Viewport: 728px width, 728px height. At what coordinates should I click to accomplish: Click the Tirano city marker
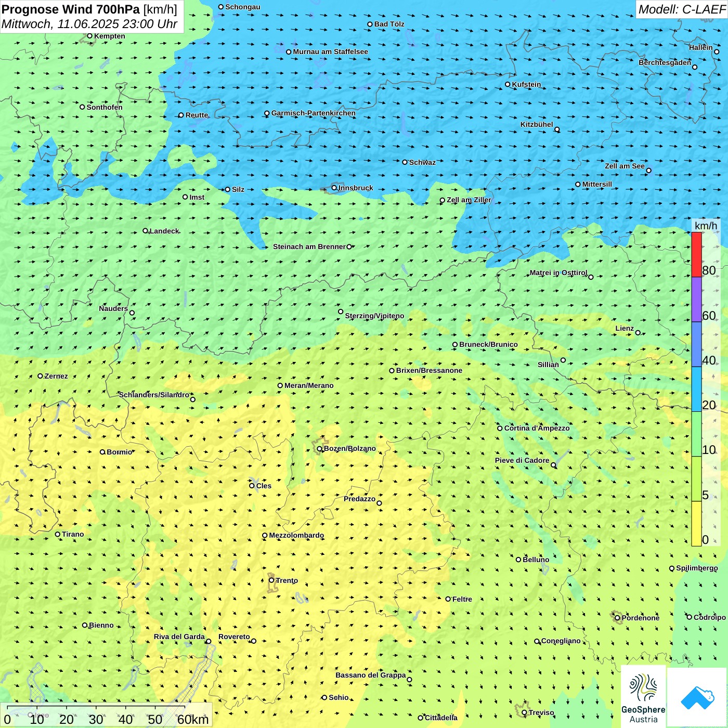pos(58,534)
